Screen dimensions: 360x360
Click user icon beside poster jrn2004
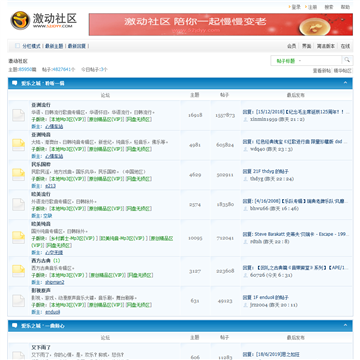pyautogui.click(x=246, y=305)
